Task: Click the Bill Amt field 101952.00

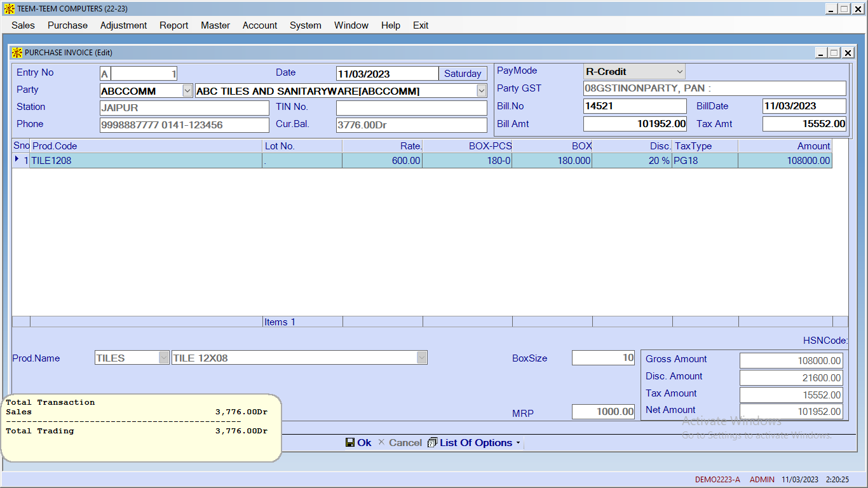Action: [x=635, y=124]
